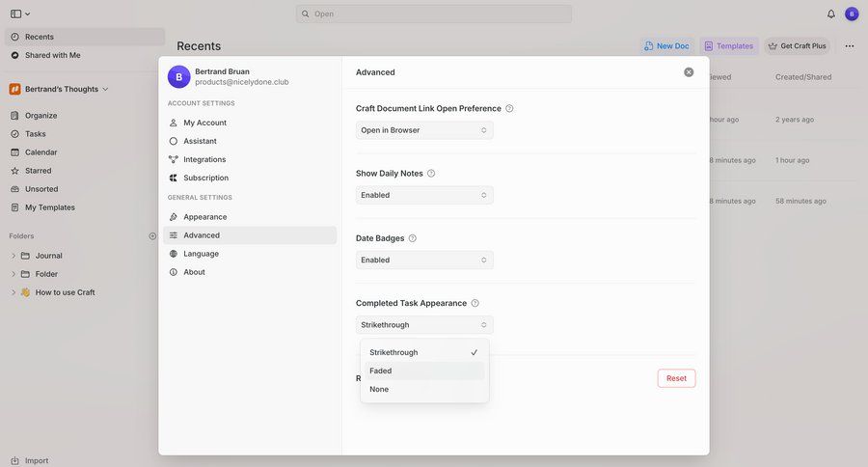
Task: Select the Advanced settings item
Action: coord(250,234)
